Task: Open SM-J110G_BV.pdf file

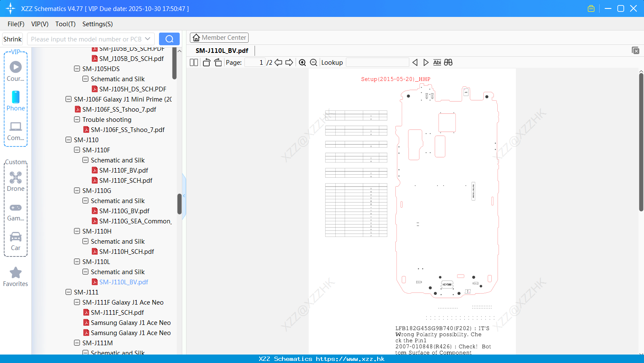Action: coord(124,211)
